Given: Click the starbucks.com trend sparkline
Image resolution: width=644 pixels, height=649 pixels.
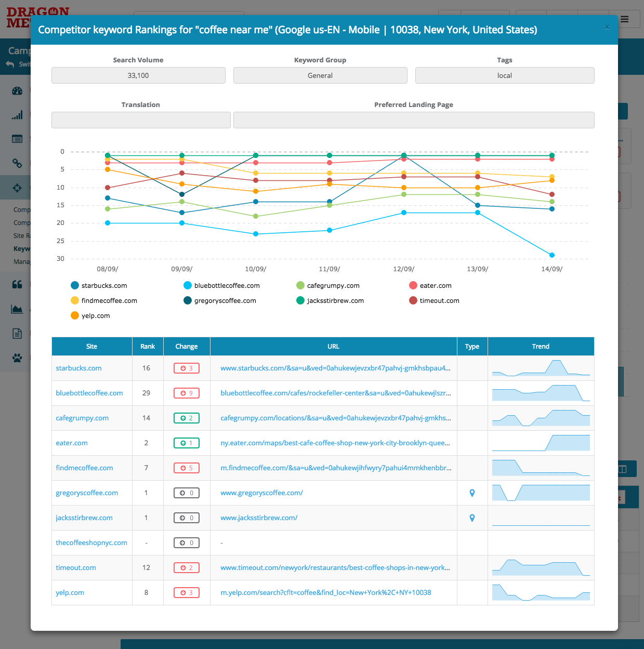Looking at the screenshot, I should click(541, 368).
